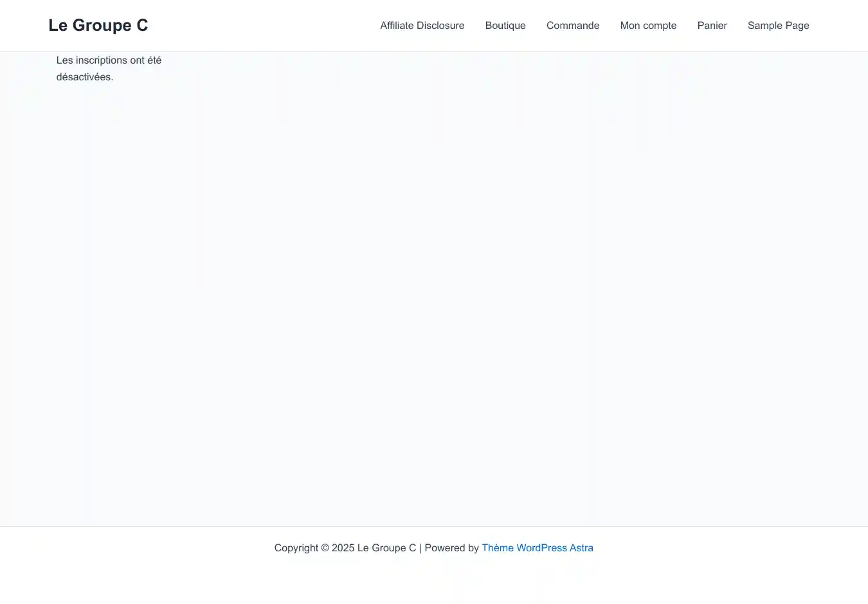Viewport: 868px width, 604px height.
Task: Select Commande in the navigation
Action: [572, 26]
